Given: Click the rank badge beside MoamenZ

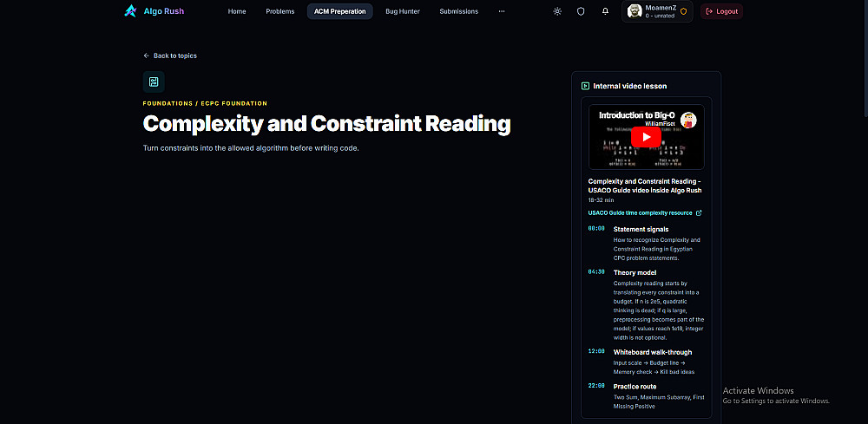Looking at the screenshot, I should pos(683,11).
